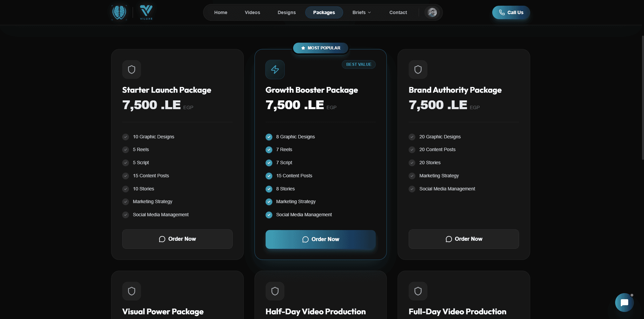The width and height of the screenshot is (644, 319).
Task: Order the Growth Booster Package
Action: pos(321,239)
